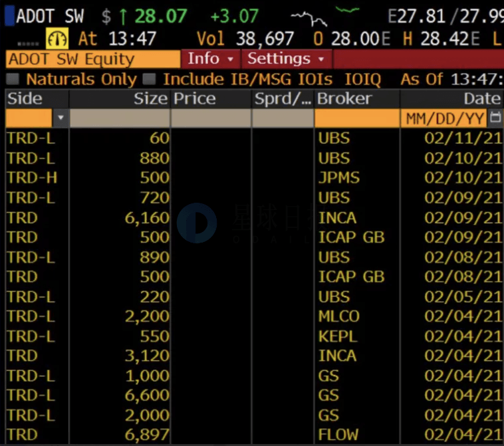
Task: Open the Info dropdown menu
Action: 211,58
